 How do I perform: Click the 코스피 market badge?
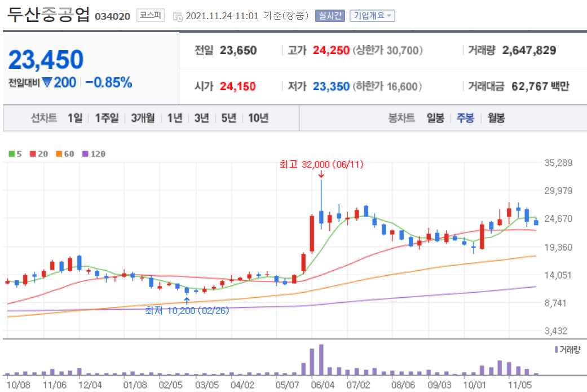pos(150,15)
